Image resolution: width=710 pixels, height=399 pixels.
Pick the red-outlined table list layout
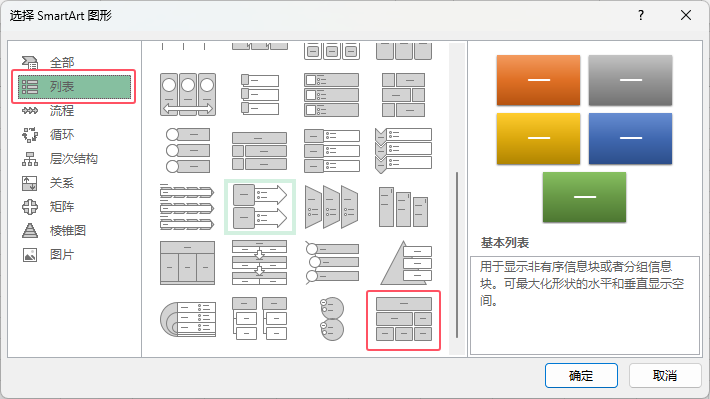pos(403,320)
